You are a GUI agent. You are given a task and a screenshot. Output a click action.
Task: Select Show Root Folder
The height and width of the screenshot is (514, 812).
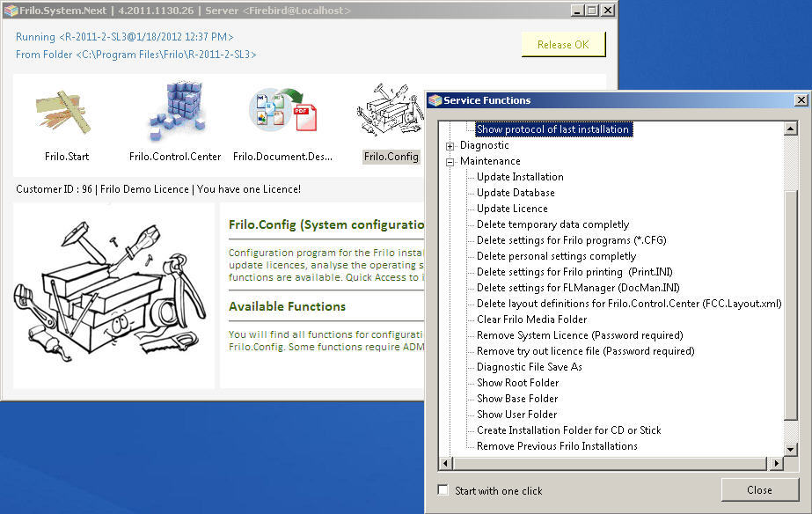pyautogui.click(x=517, y=382)
